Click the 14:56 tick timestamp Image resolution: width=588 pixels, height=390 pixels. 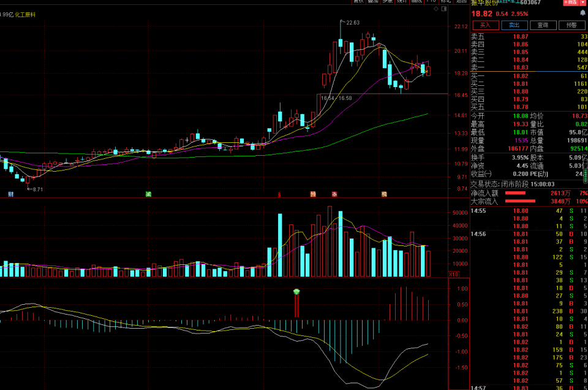[x=478, y=234]
